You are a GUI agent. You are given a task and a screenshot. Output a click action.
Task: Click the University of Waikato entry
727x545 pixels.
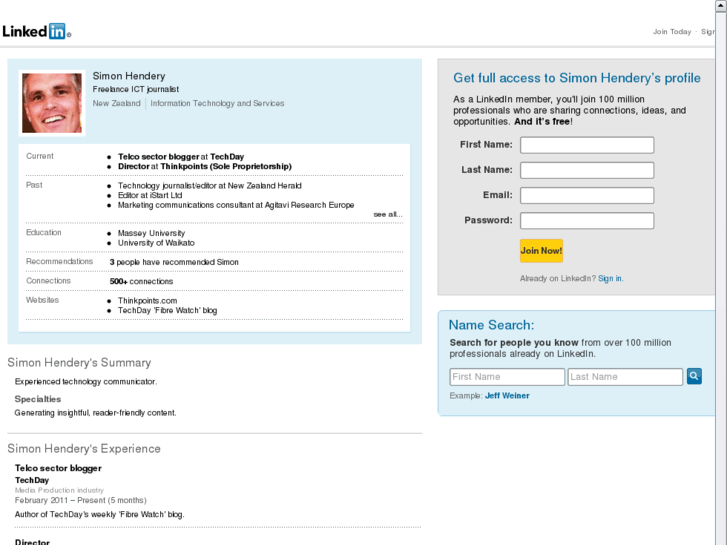(156, 243)
